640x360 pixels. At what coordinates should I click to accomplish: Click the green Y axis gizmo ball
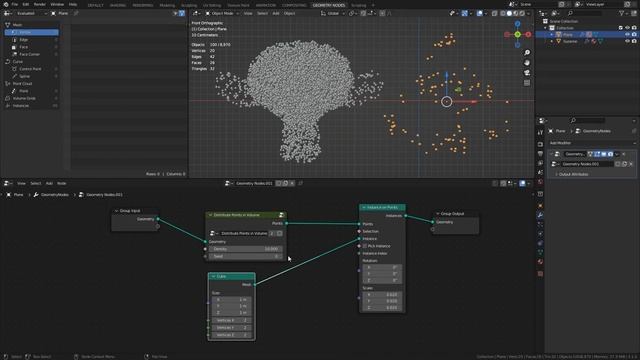(518, 35)
